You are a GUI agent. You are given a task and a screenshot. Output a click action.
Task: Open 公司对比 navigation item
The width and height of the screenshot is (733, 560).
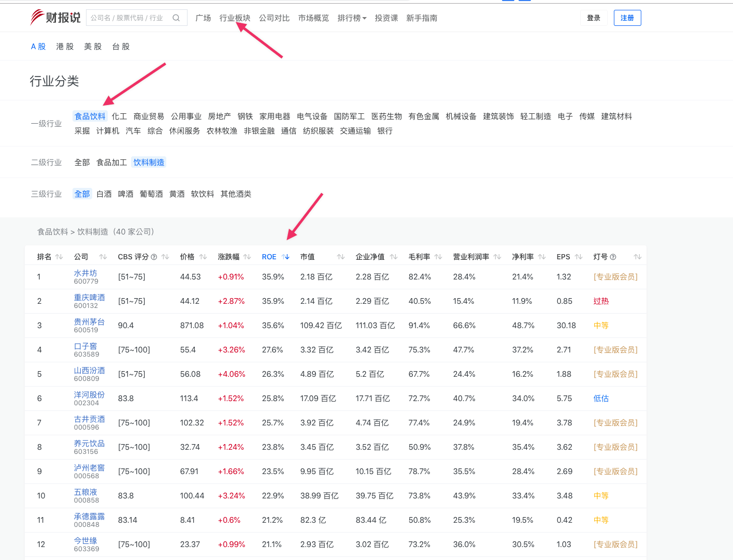click(274, 18)
